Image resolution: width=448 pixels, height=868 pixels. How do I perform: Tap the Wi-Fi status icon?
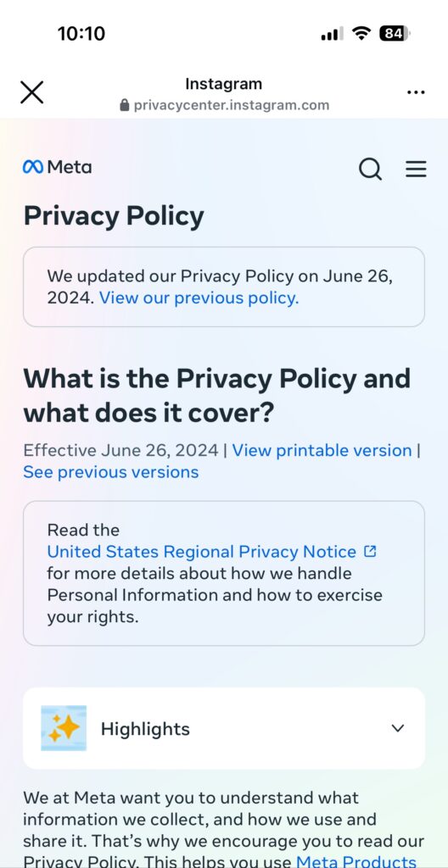pos(361,33)
